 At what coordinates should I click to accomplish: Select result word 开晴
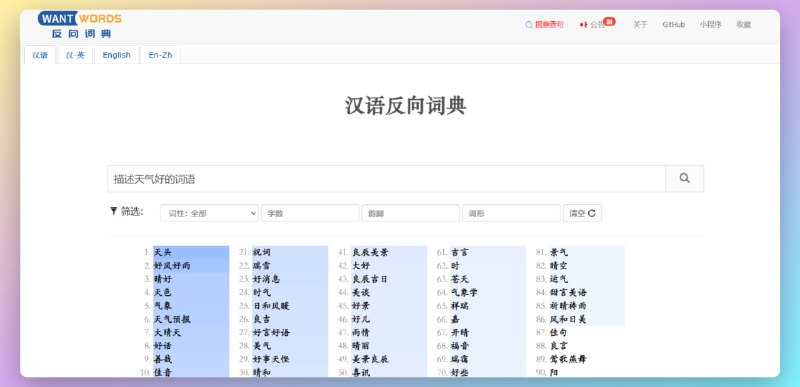[460, 332]
